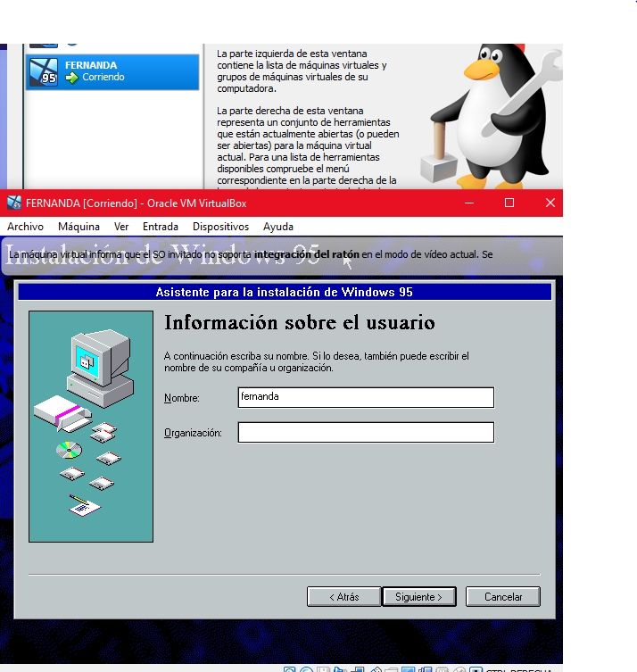This screenshot has width=637, height=672.
Task: Click the paragraph starting 'La parte izquierda de esta ventana'
Action: click(302, 71)
